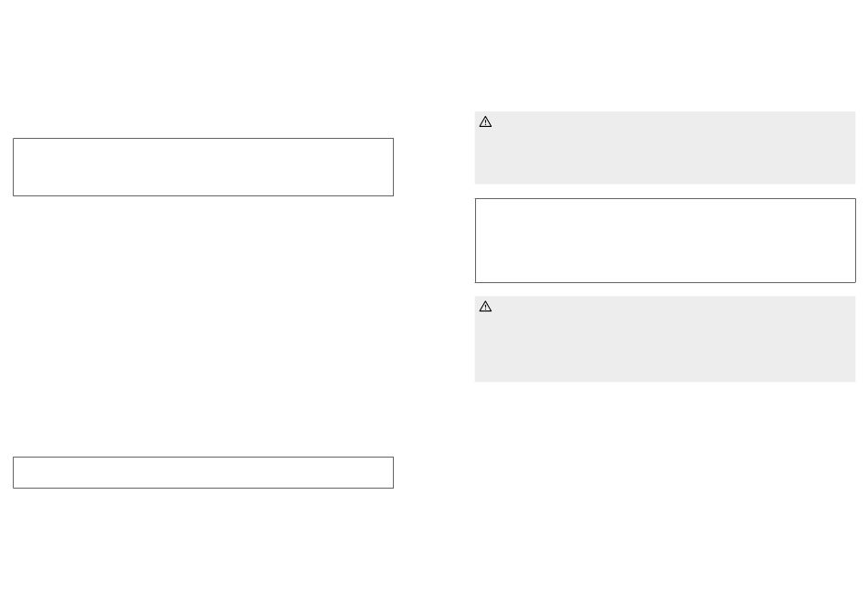The image size is (868, 600).
Task: Select the upper gray warning panel
Action: tap(665, 148)
